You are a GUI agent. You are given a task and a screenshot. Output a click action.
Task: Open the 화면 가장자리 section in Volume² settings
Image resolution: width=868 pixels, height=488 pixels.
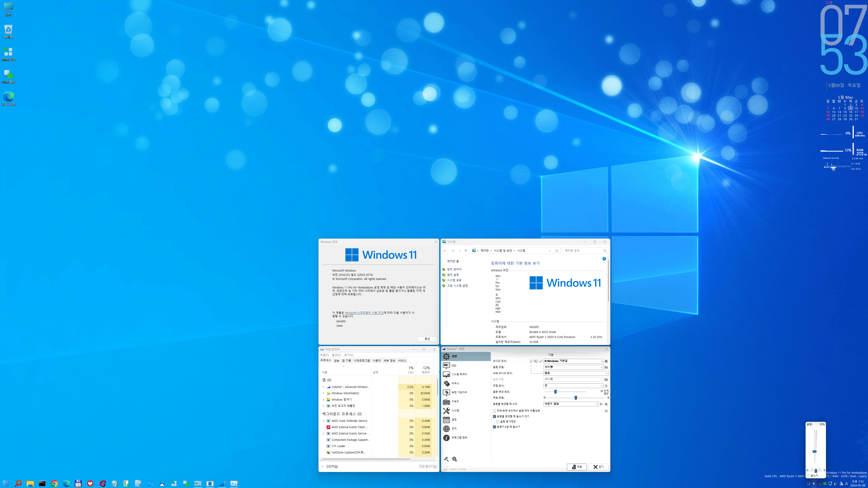(466, 392)
